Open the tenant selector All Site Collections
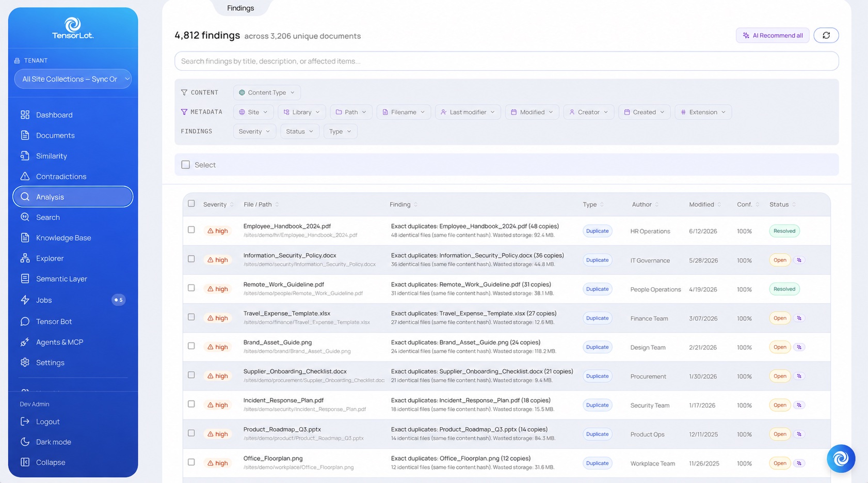Screen dimensions: 868x483 73,79
